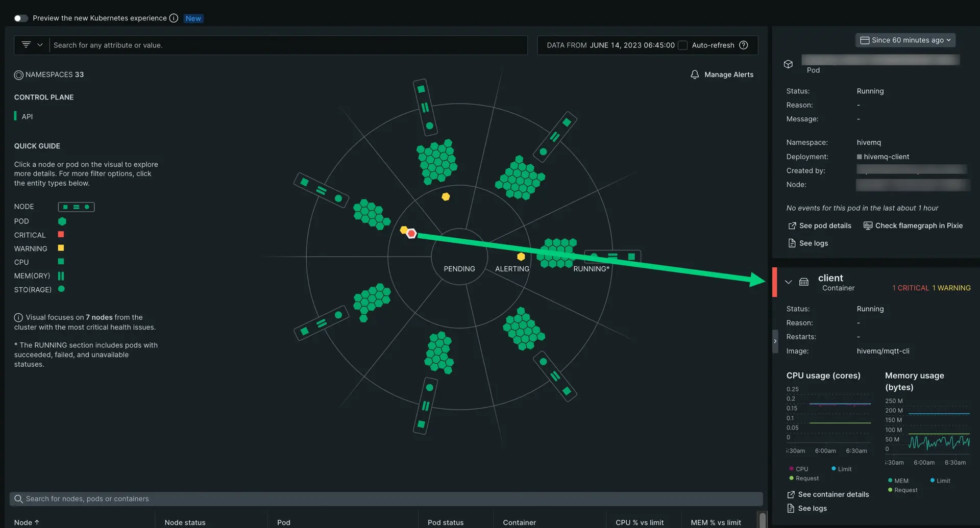
Task: Toggle the new Kubernetes experience preview switch
Action: 21,18
